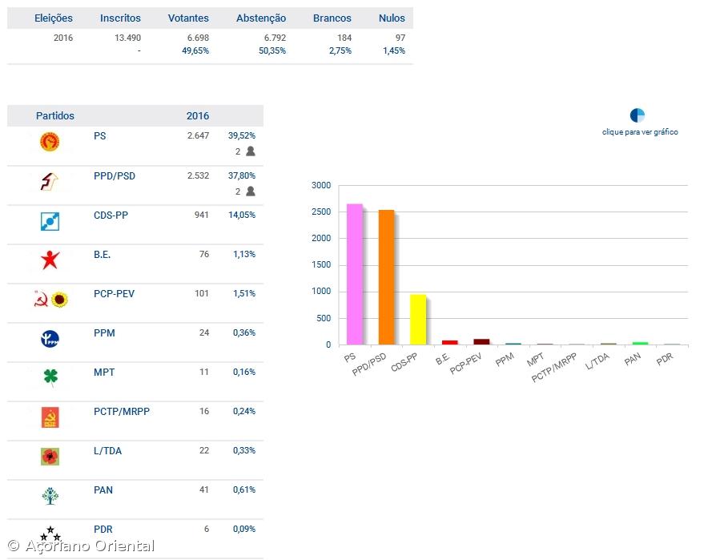
Task: Click the PCTP/MRPP red flag logo
Action: click(x=50, y=417)
